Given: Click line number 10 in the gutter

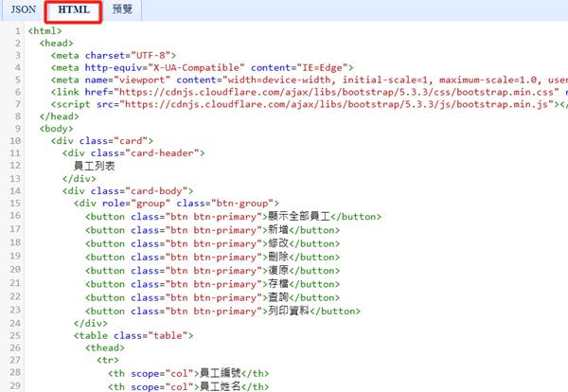Looking at the screenshot, I should coord(16,140).
